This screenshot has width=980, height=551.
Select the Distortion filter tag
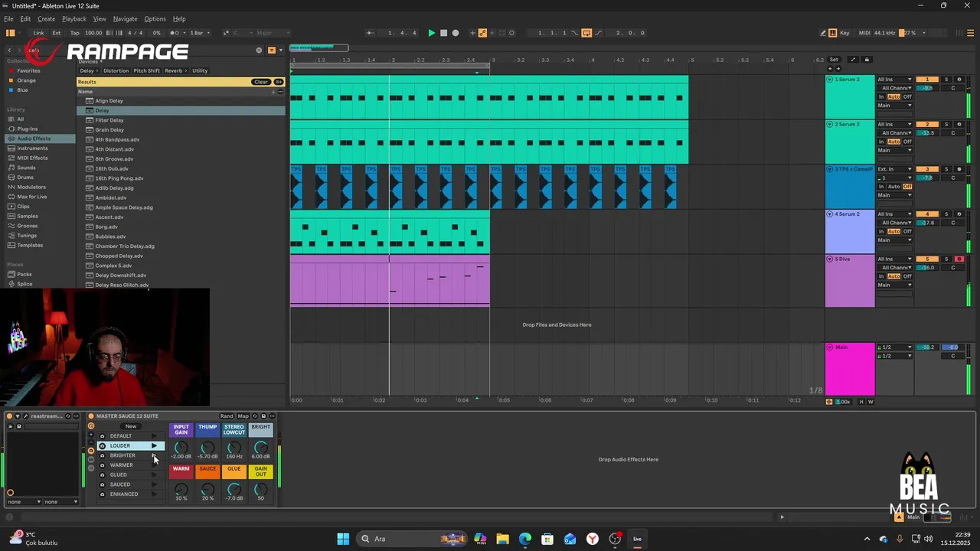(x=116, y=70)
